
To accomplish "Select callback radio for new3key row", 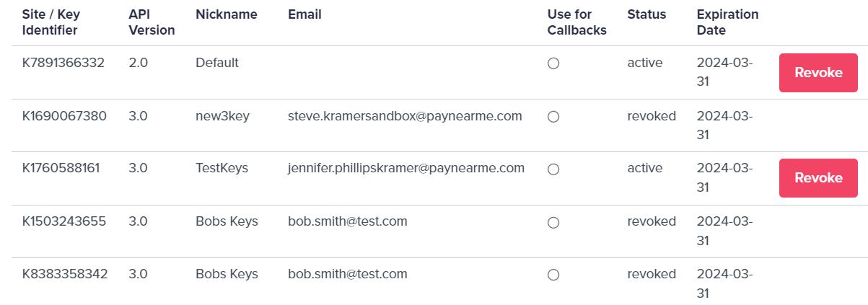I will point(553,116).
